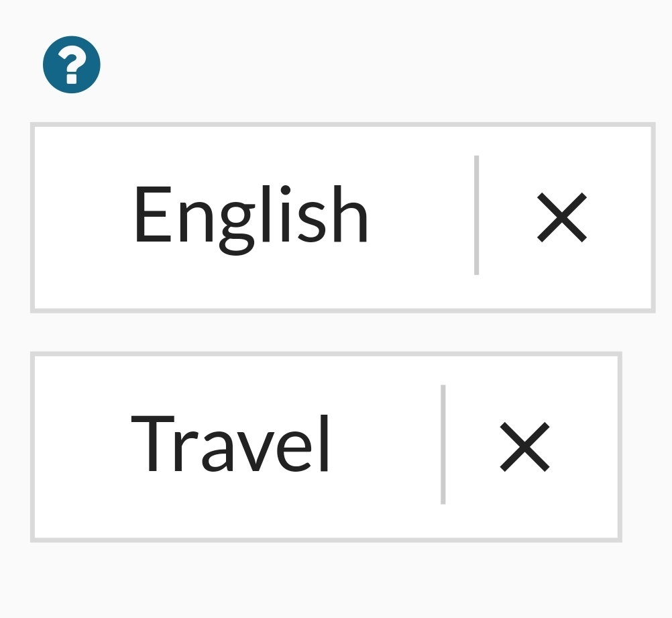
Task: Delete the English filter chip
Action: click(562, 217)
